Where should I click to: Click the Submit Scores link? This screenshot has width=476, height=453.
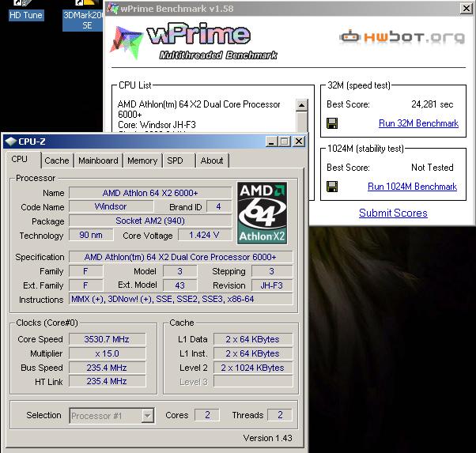pos(393,213)
